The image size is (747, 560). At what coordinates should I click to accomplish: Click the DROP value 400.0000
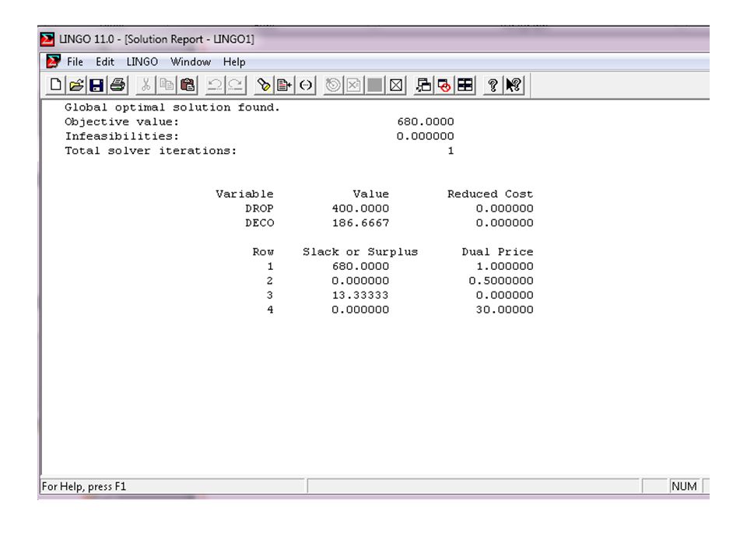pyautogui.click(x=360, y=208)
